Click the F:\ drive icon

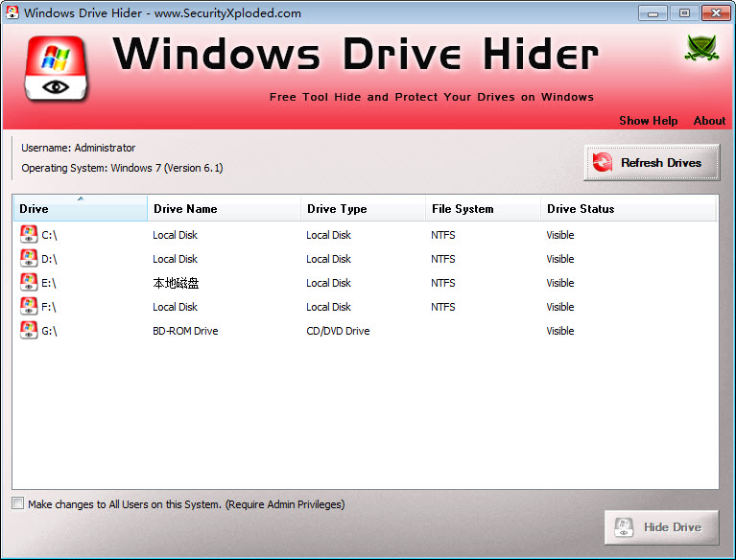[x=29, y=307]
